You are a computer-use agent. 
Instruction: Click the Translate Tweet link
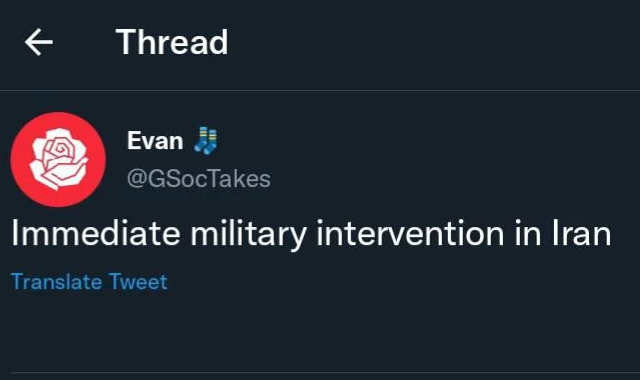pyautogui.click(x=89, y=282)
